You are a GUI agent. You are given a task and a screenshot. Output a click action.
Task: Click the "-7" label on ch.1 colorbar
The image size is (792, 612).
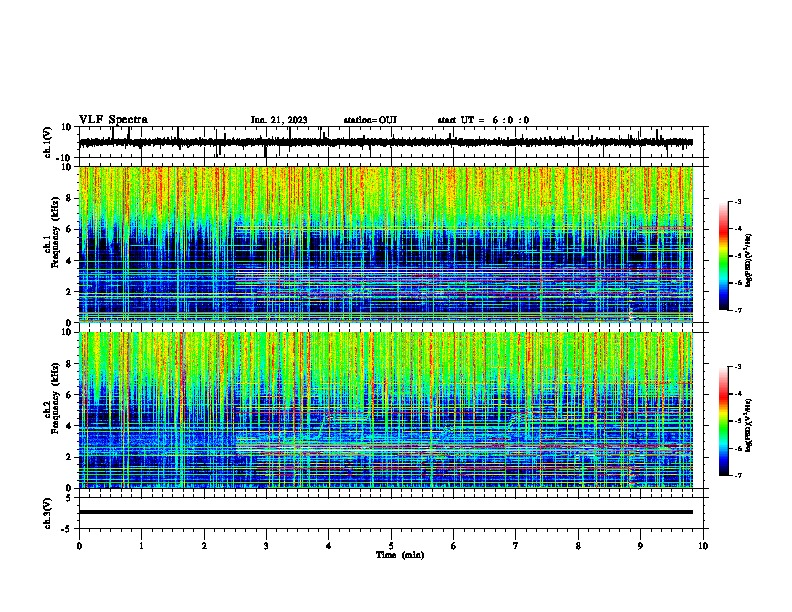tap(737, 310)
